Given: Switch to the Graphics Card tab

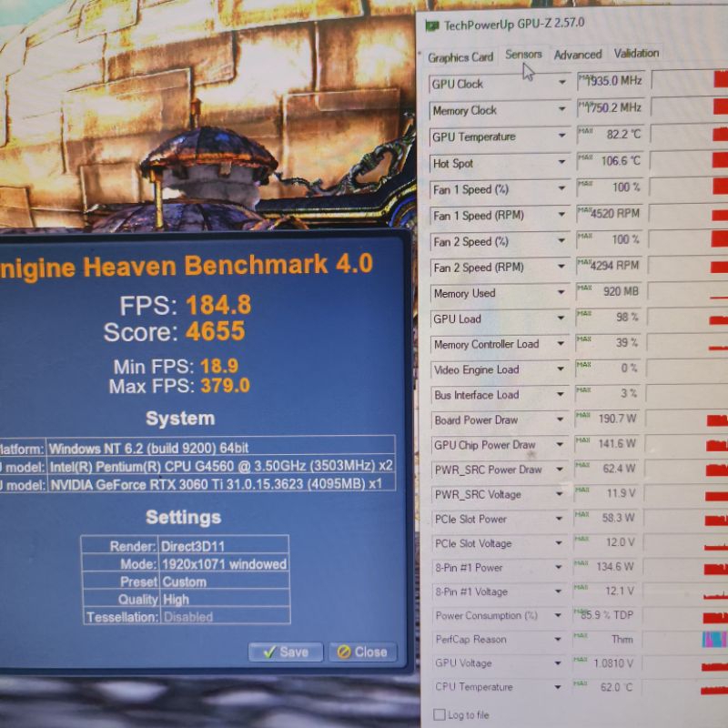Looking at the screenshot, I should pyautogui.click(x=460, y=57).
